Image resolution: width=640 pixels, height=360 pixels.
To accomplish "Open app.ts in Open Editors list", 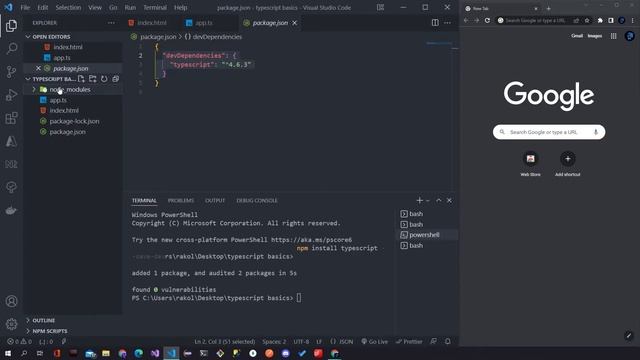I will pos(62,58).
